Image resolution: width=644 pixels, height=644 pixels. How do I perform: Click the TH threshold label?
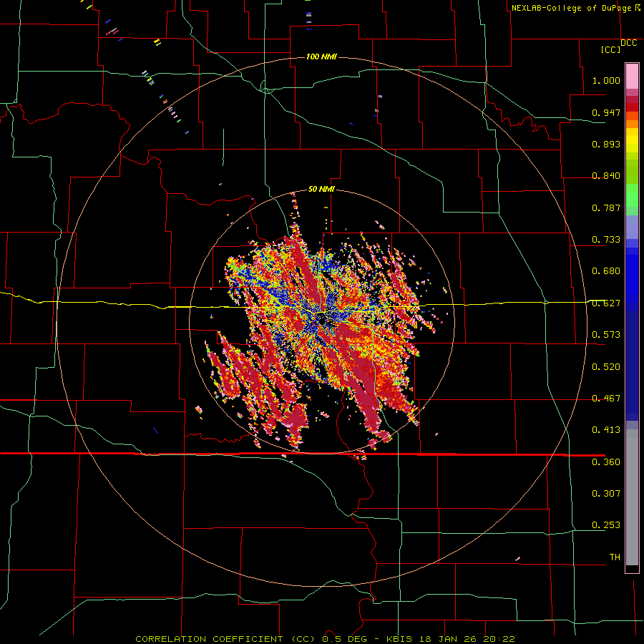point(615,557)
